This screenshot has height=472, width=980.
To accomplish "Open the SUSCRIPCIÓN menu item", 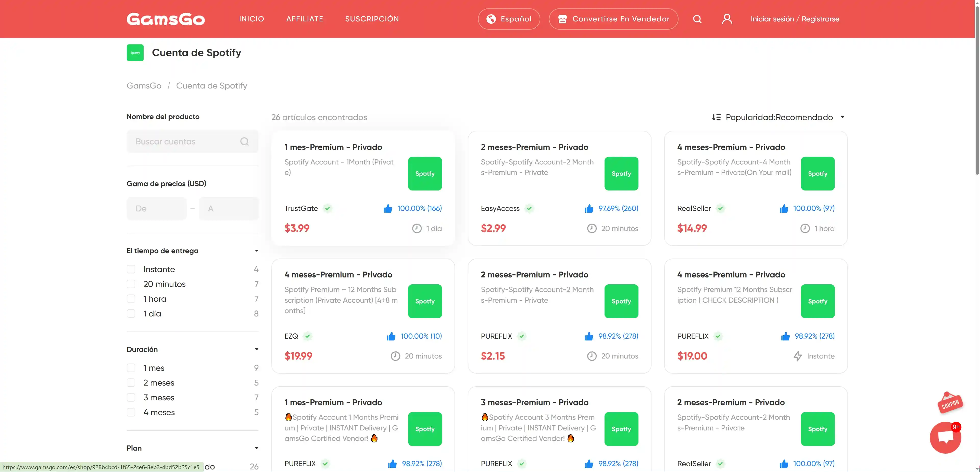I will [372, 19].
